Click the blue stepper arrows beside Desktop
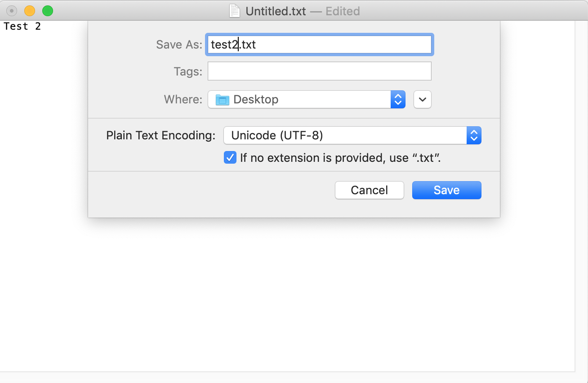Viewport: 588px width, 383px height. point(398,99)
